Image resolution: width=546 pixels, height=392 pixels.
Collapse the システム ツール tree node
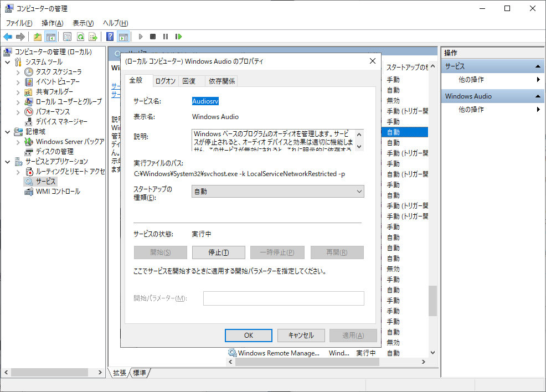pos(8,62)
